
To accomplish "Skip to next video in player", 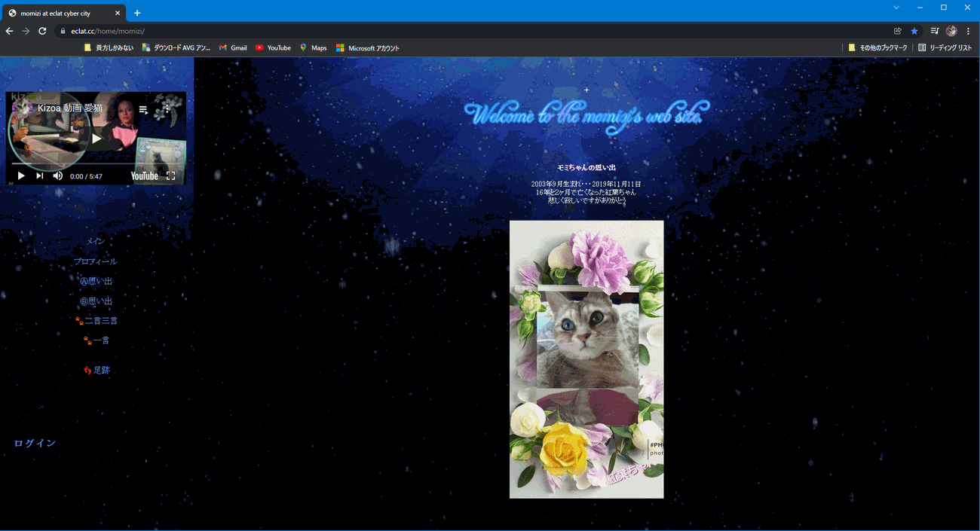I will [x=40, y=175].
